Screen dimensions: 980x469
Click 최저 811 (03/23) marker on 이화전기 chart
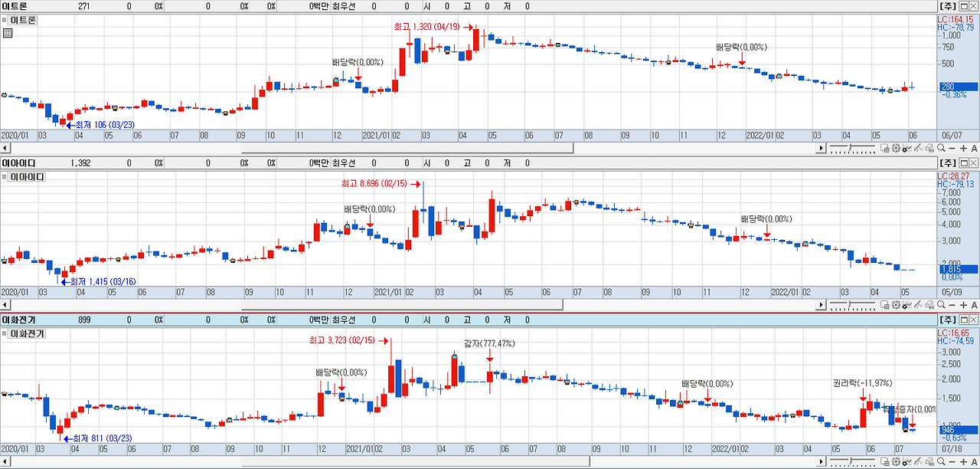pos(100,439)
